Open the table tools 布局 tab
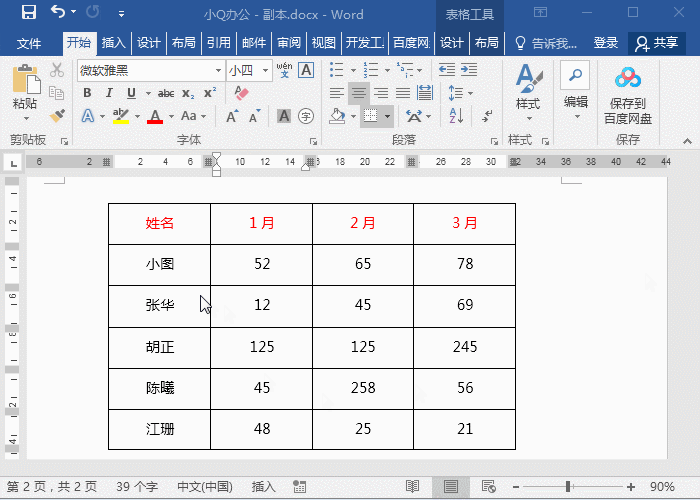 pyautogui.click(x=486, y=43)
